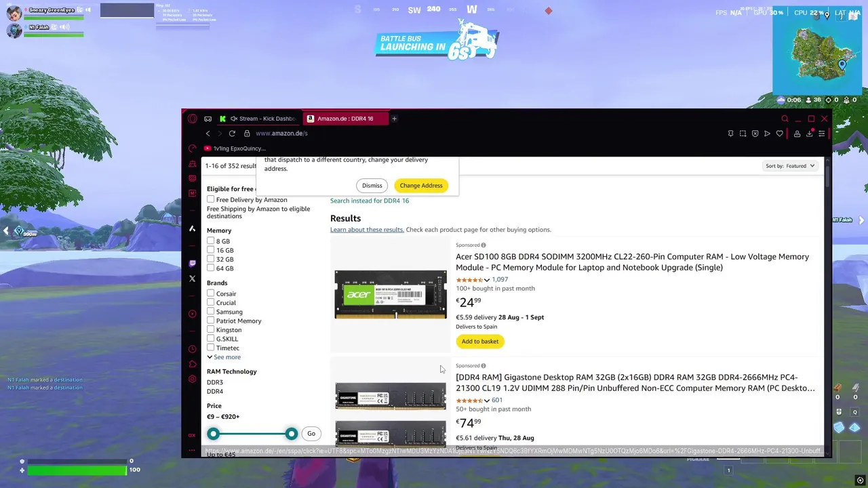Viewport: 868px width, 488px height.
Task: Dismiss the delivery address popup
Action: point(372,186)
